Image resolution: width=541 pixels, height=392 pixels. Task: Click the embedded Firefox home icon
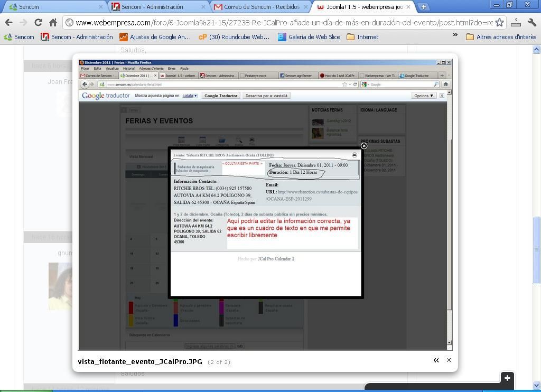445,84
